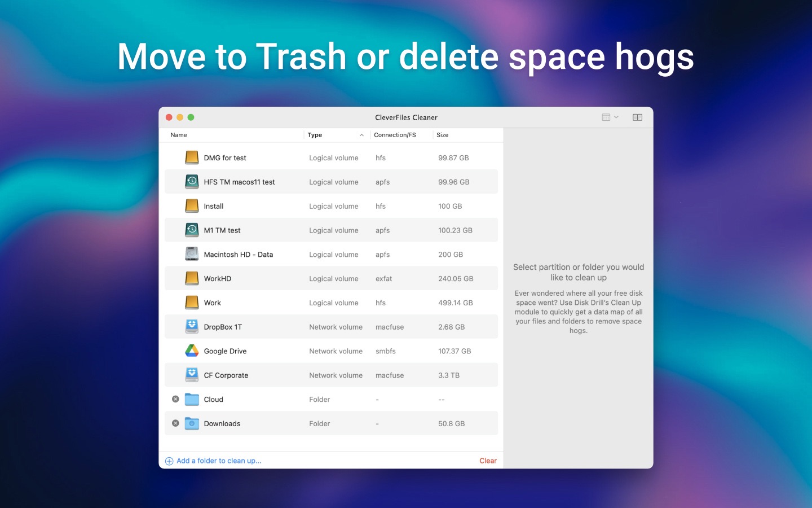Image resolution: width=812 pixels, height=508 pixels.
Task: Sort by the Size column header
Action: tap(443, 135)
